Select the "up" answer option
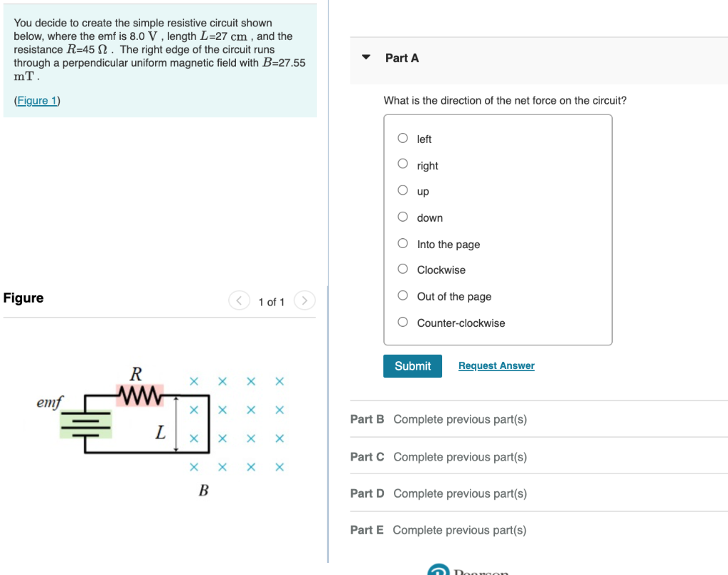 point(402,190)
